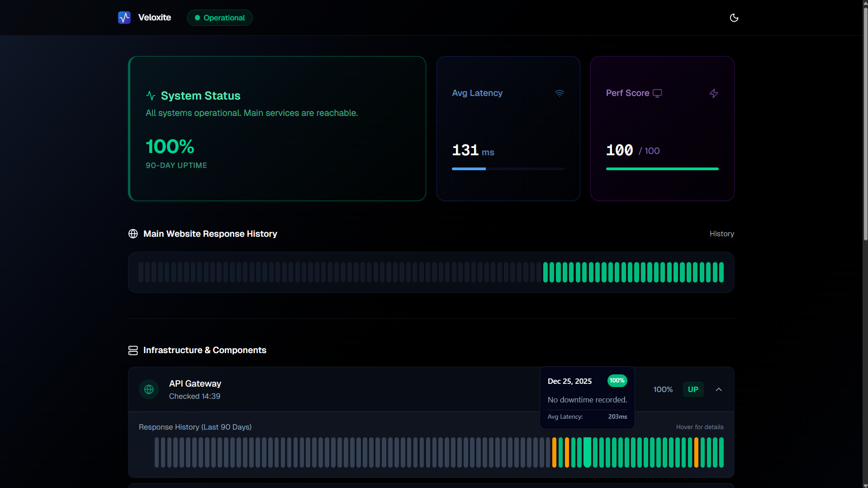Click the server stack icon beside Infrastructure & Components
Viewport: 868px width, 488px height.
coord(133,350)
